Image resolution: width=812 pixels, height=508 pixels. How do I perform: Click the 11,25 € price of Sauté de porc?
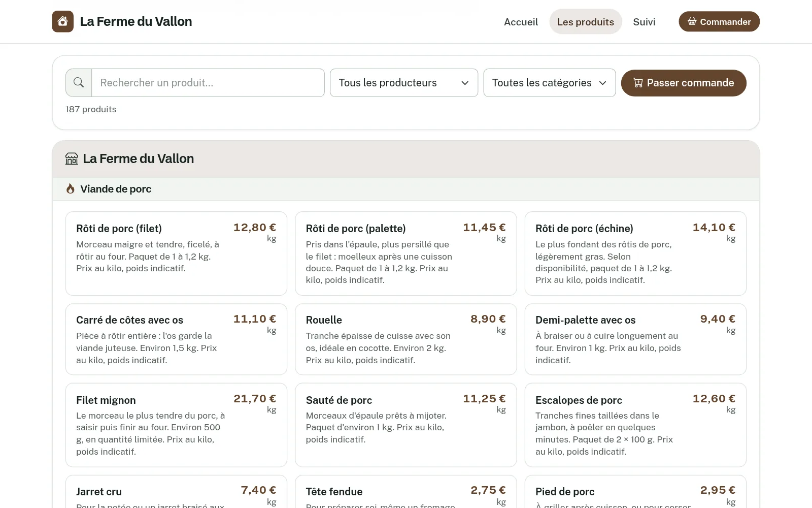click(484, 399)
